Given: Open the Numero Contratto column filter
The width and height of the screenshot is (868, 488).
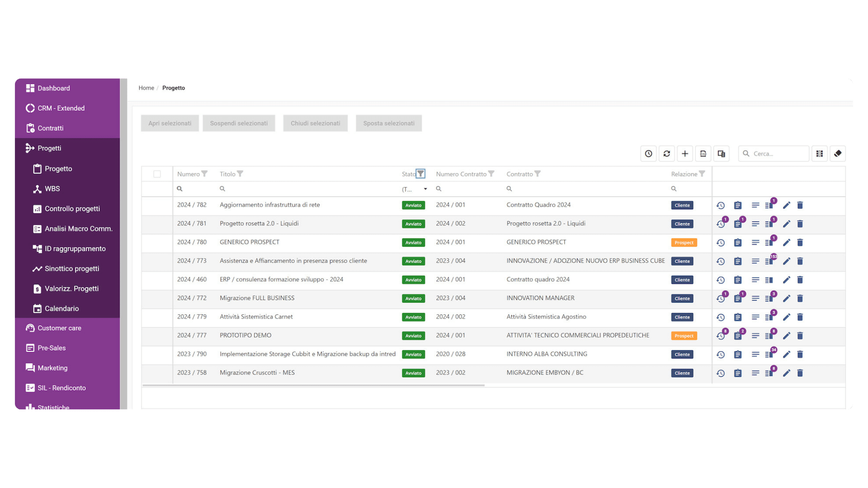Looking at the screenshot, I should click(x=491, y=174).
